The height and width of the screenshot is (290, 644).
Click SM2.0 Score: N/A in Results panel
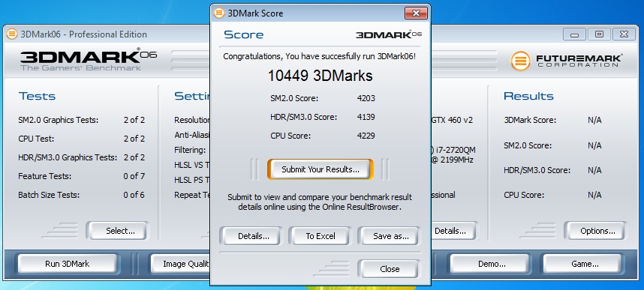[x=553, y=145]
